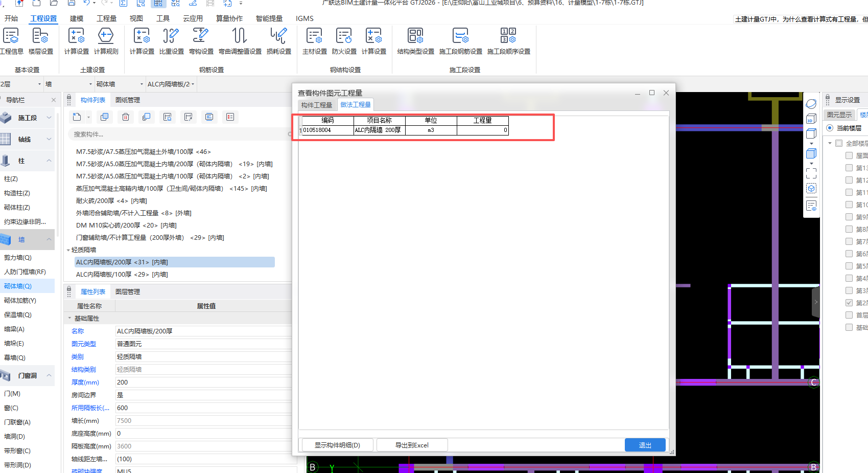Click the delete component trash icon
Viewport: 868px width, 473px height.
[126, 117]
